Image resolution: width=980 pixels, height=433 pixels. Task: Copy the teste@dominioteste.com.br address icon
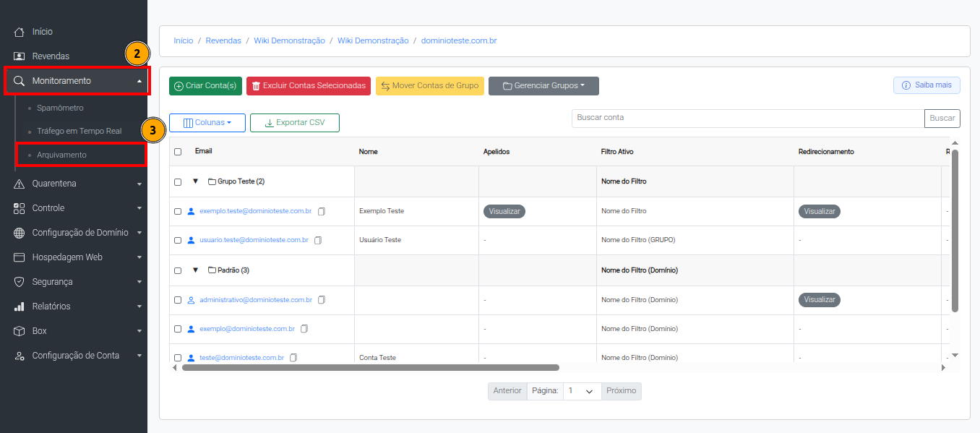point(293,357)
